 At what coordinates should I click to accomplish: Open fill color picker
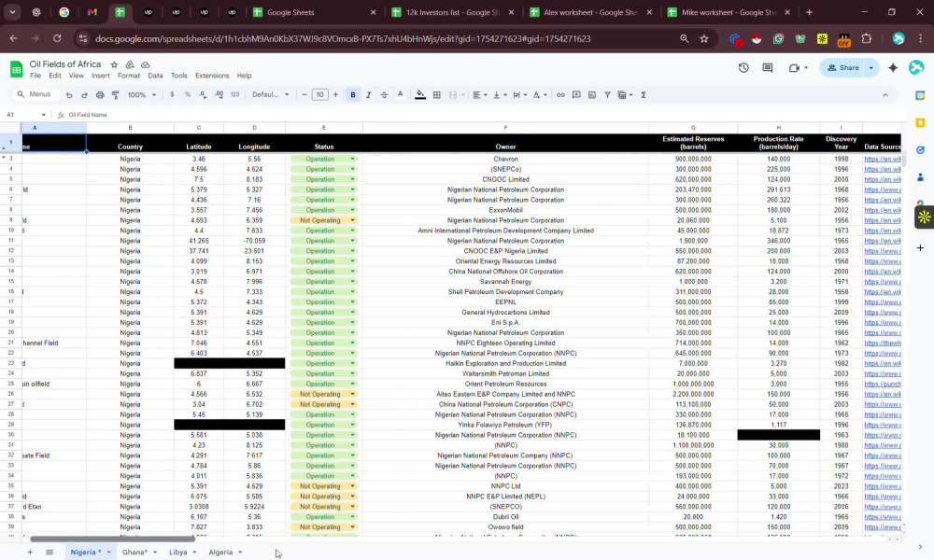pyautogui.click(x=420, y=94)
